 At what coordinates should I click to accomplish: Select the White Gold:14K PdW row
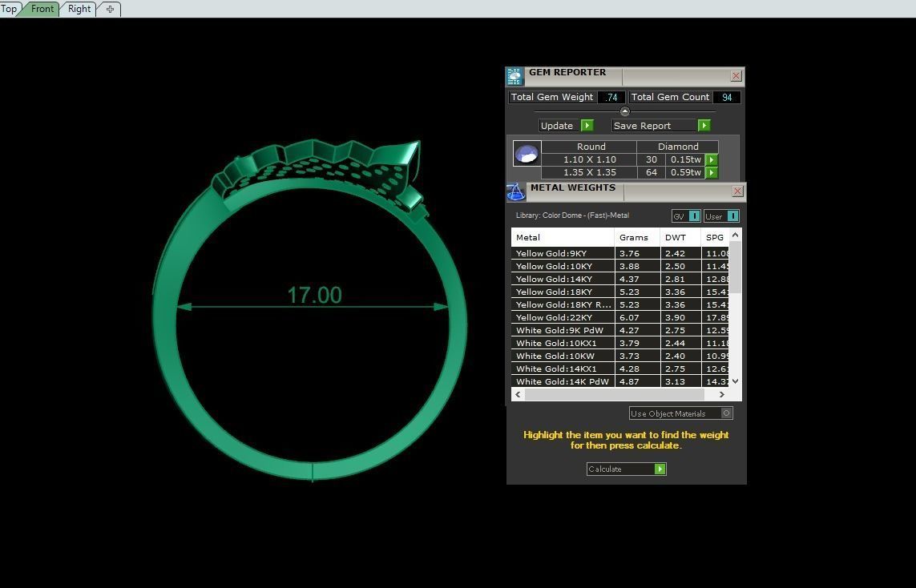tap(620, 381)
